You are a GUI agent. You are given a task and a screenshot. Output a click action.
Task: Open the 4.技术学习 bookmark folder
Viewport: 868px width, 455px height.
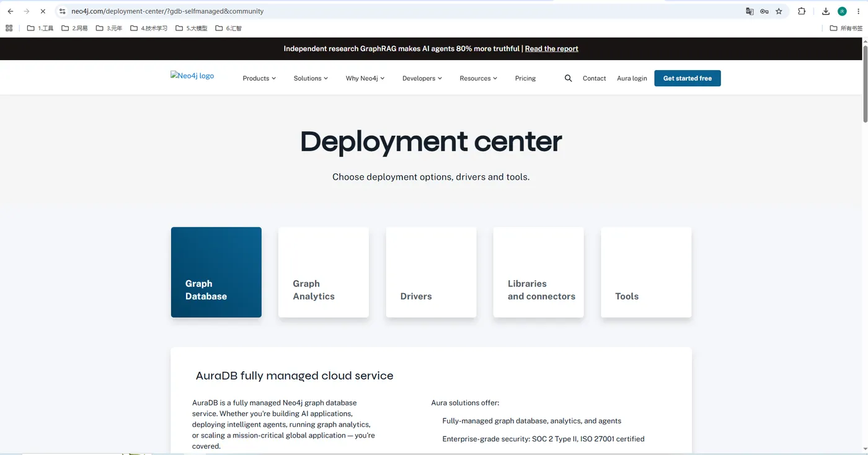pos(149,28)
